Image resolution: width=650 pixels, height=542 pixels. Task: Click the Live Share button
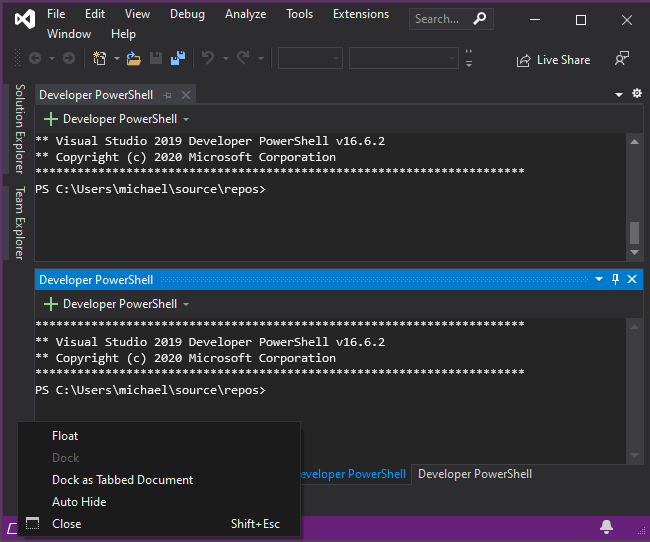coord(553,60)
